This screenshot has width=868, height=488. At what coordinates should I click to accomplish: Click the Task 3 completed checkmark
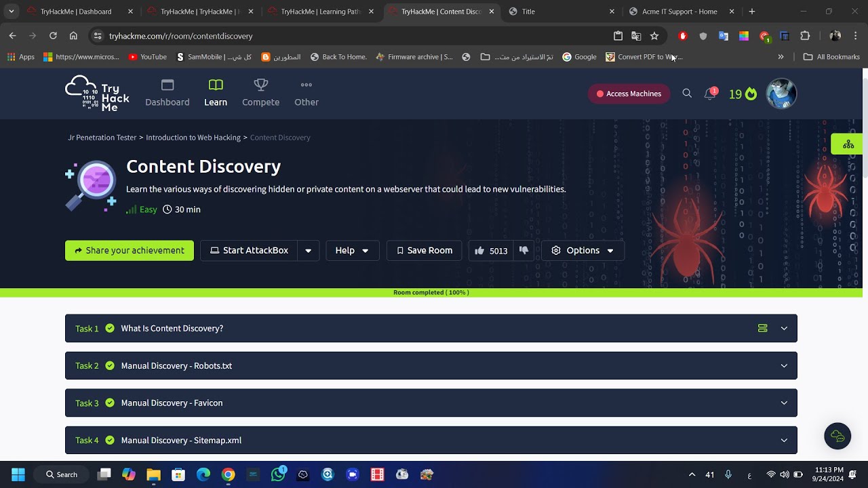coord(110,403)
